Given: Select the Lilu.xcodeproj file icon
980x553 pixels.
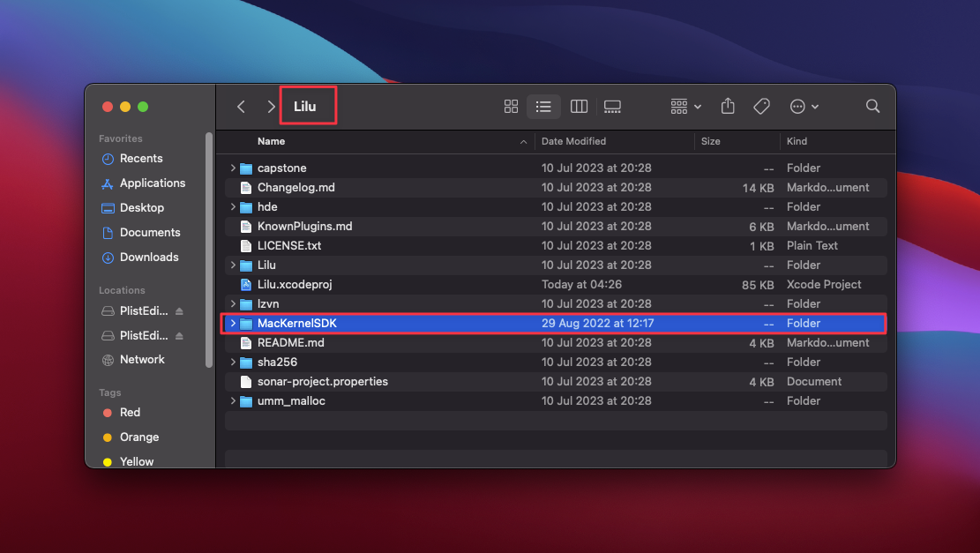Looking at the screenshot, I should [x=245, y=284].
